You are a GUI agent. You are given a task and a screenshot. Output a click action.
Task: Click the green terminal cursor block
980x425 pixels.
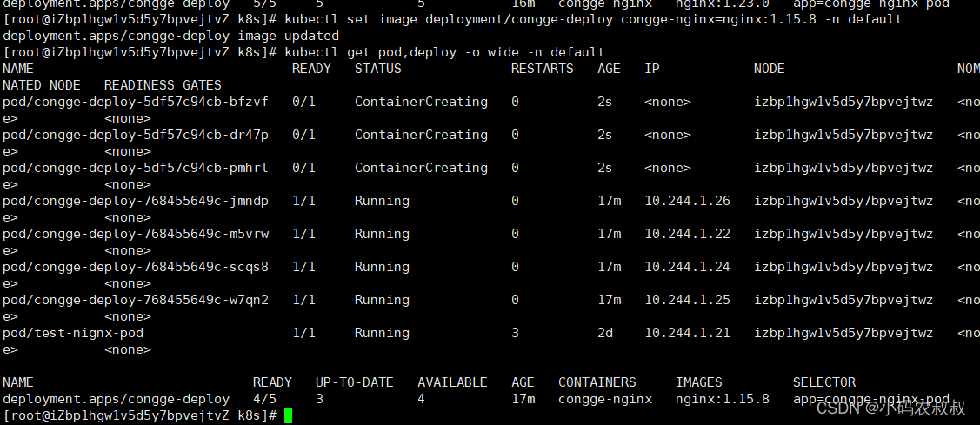(289, 416)
